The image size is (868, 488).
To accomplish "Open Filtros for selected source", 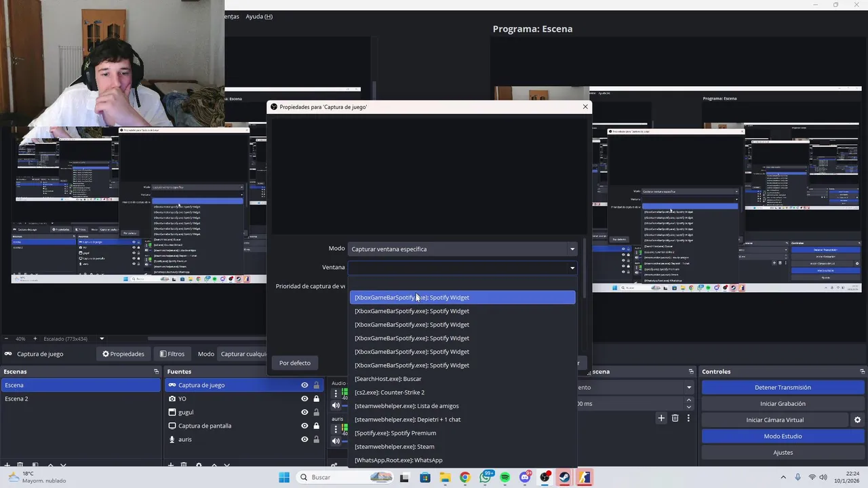I will (172, 354).
